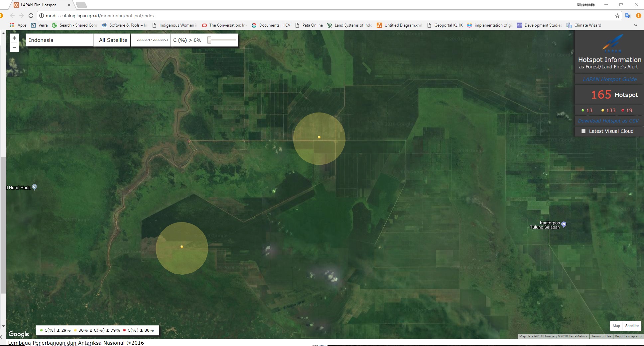Open the All Satellite selector
Screen dimensions: 644x346
click(113, 40)
